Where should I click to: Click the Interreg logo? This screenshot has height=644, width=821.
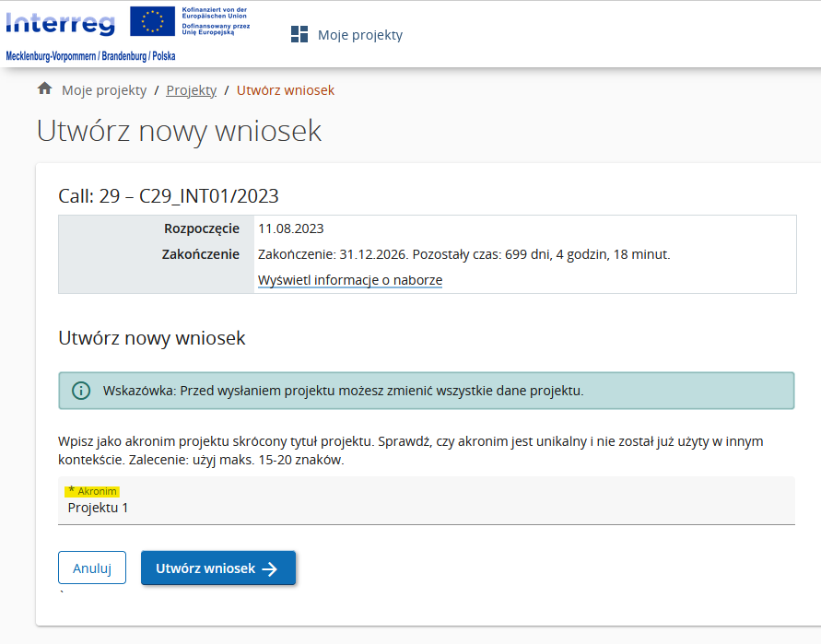pyautogui.click(x=61, y=24)
